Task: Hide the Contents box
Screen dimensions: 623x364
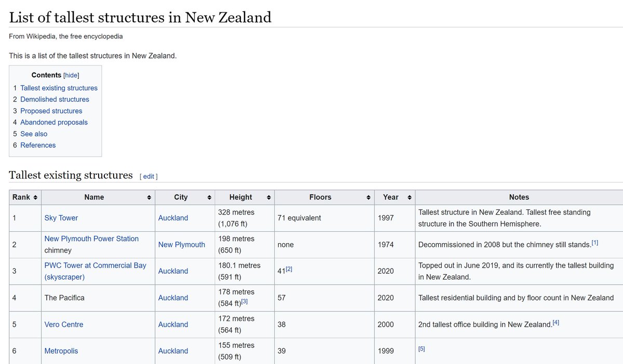Action: click(71, 75)
